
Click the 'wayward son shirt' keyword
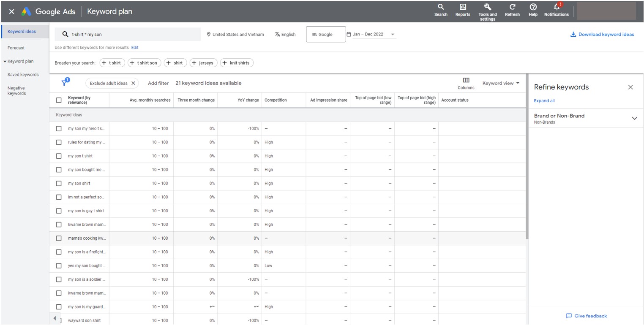(x=85, y=321)
